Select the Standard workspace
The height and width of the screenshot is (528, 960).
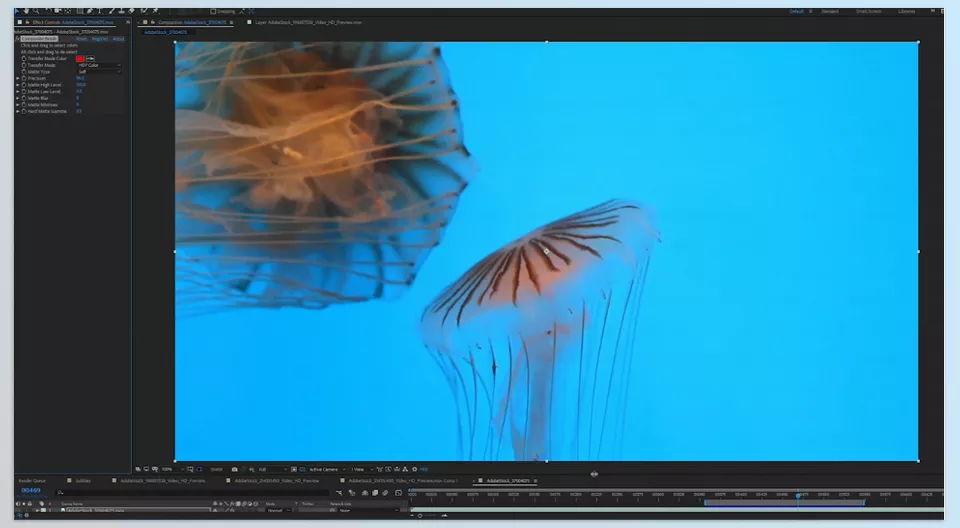830,11
